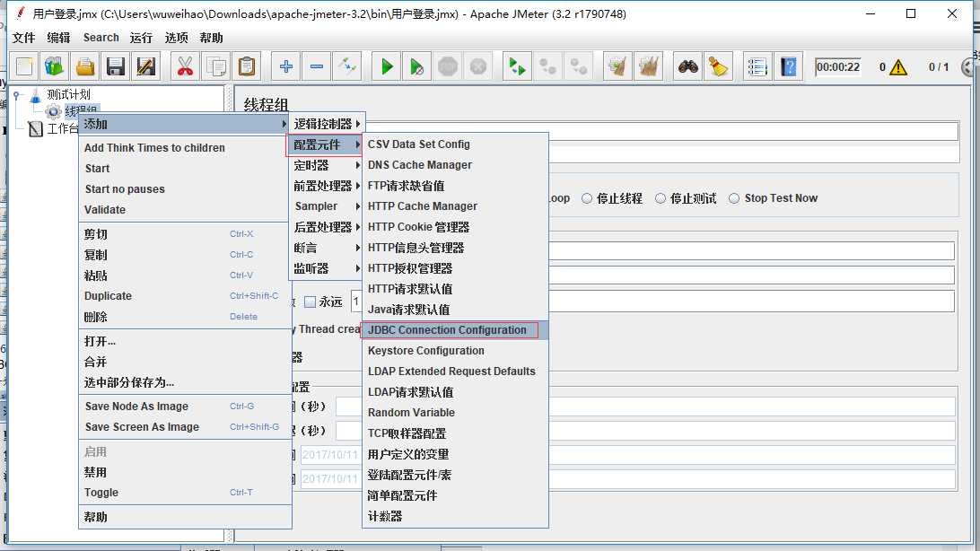Click Save Node As Image
The image size is (980, 551).
(x=184, y=406)
